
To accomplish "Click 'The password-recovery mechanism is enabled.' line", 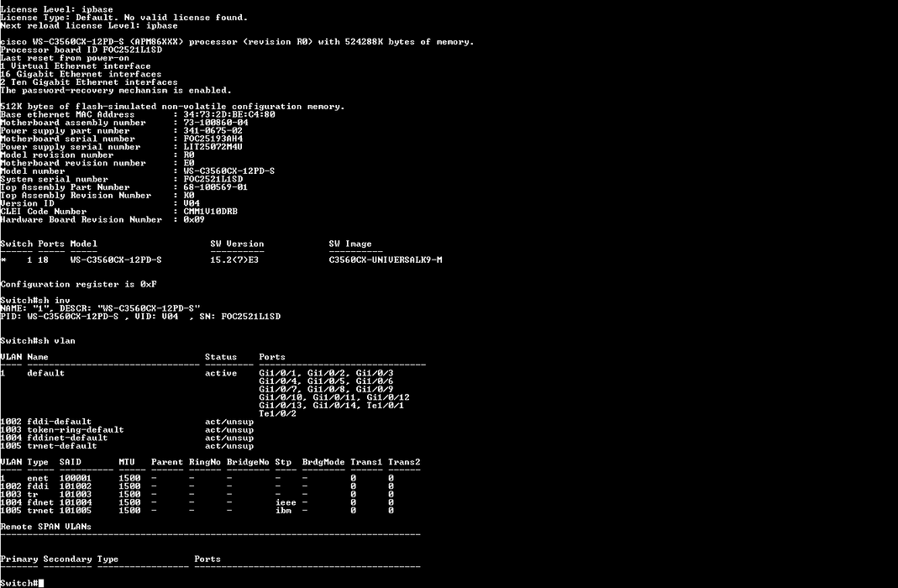I will pos(116,91).
